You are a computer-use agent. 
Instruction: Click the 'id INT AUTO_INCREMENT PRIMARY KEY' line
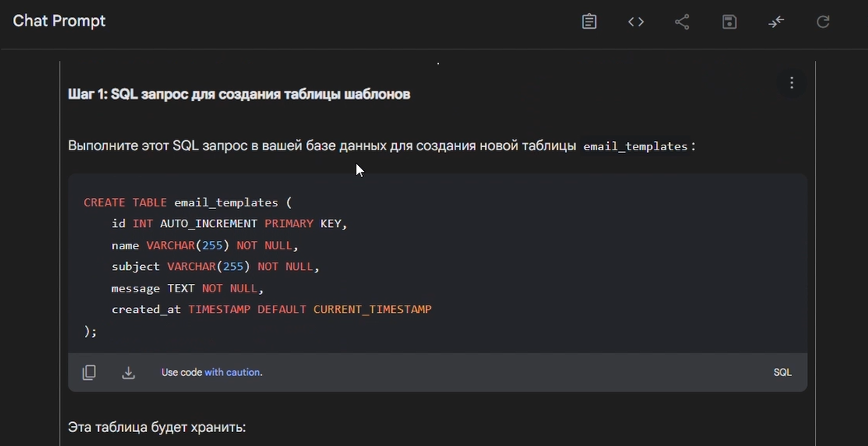click(x=229, y=224)
